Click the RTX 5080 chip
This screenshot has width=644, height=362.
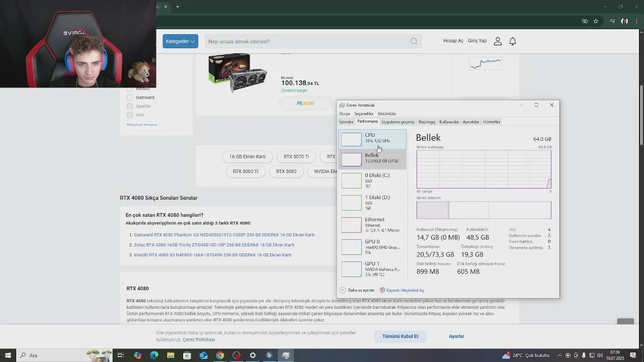click(286, 171)
